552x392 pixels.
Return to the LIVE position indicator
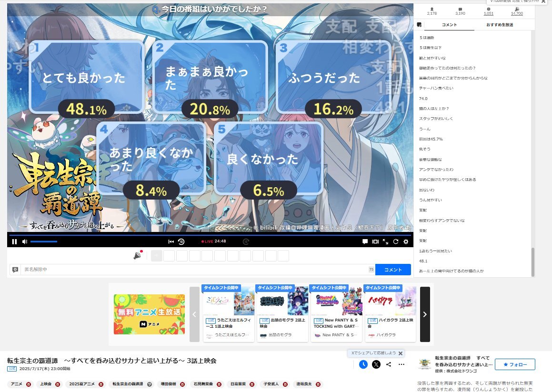[207, 241]
